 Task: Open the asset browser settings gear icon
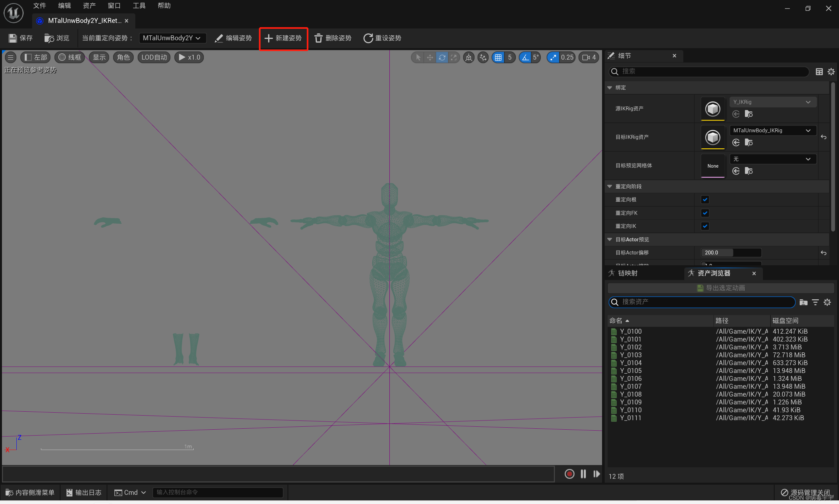(x=828, y=302)
